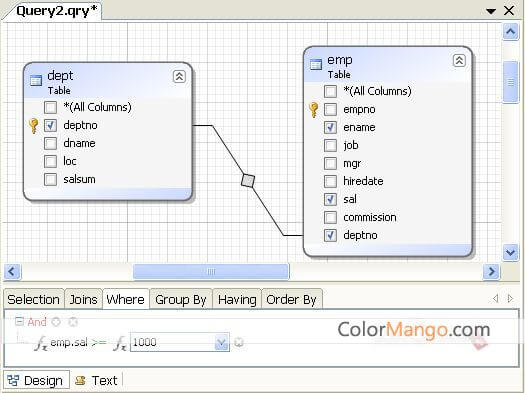Viewport: 525px width, 393px height.
Task: Open the Group By tab
Action: pos(180,299)
